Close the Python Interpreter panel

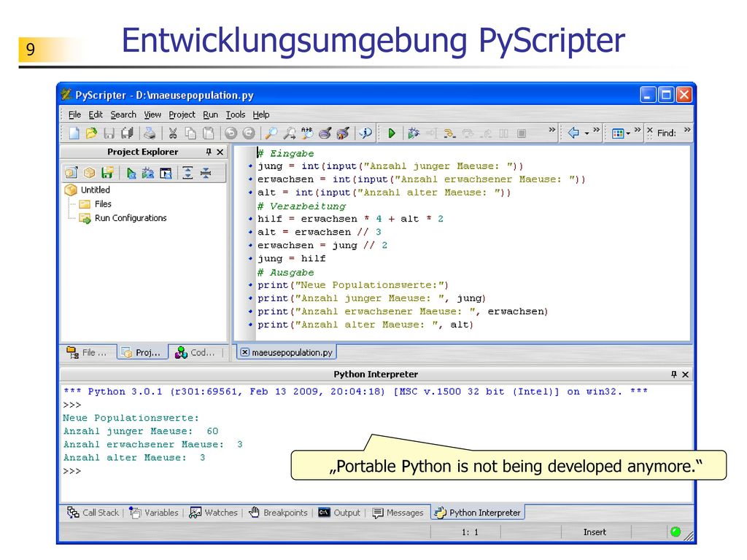tap(685, 374)
